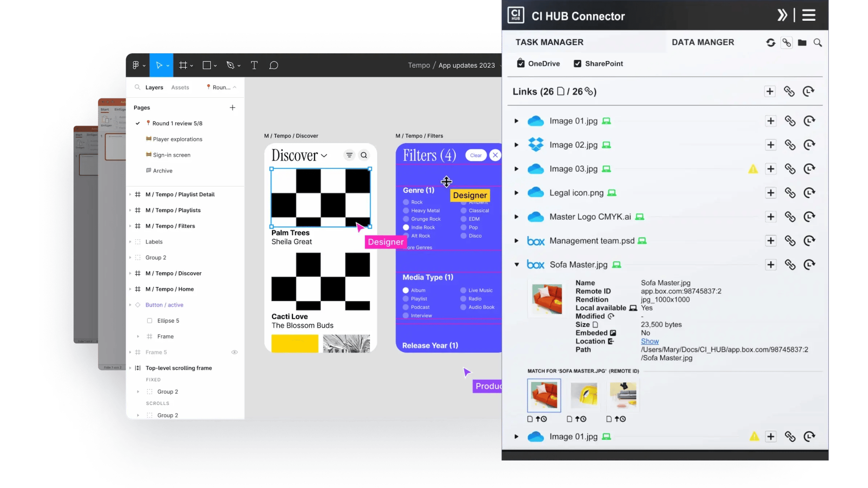The image size is (868, 488).
Task: Collapse CI HUB panel with double chevron
Action: tap(782, 15)
